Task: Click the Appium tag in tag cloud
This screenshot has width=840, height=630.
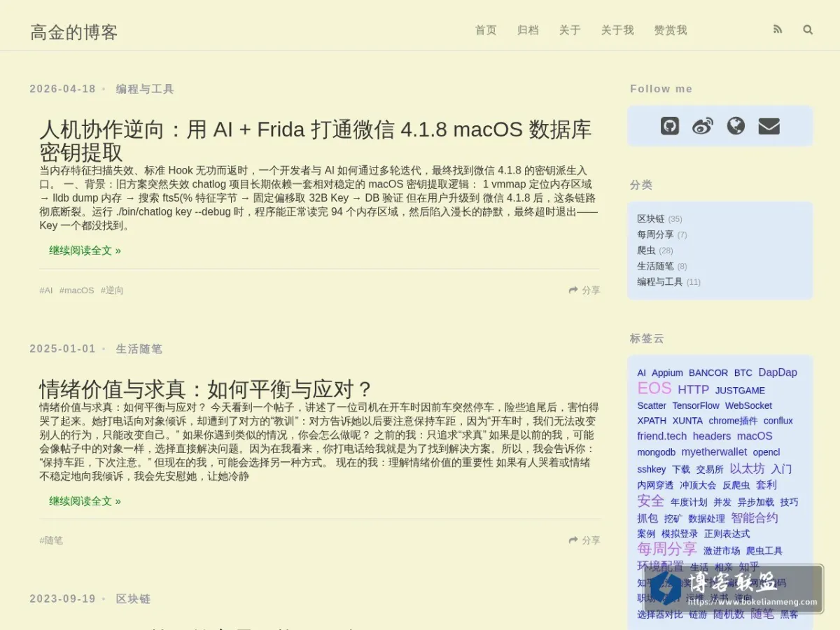Action: click(x=667, y=373)
